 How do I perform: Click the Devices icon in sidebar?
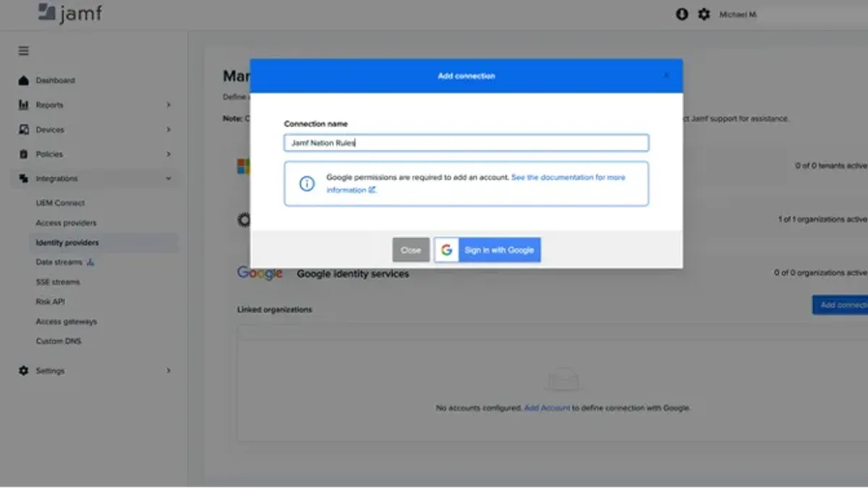pos(23,129)
